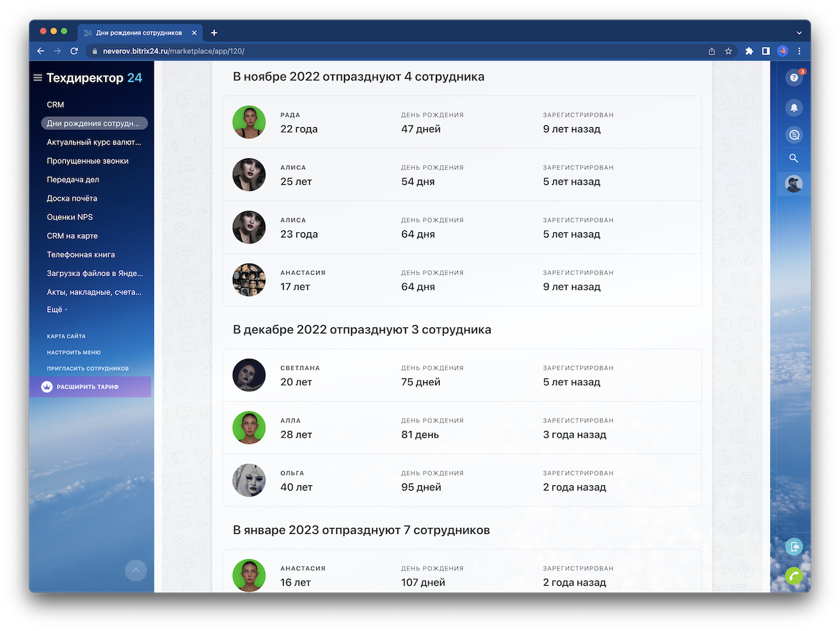Open CRM на карте menu item
840x631 pixels.
pyautogui.click(x=72, y=236)
